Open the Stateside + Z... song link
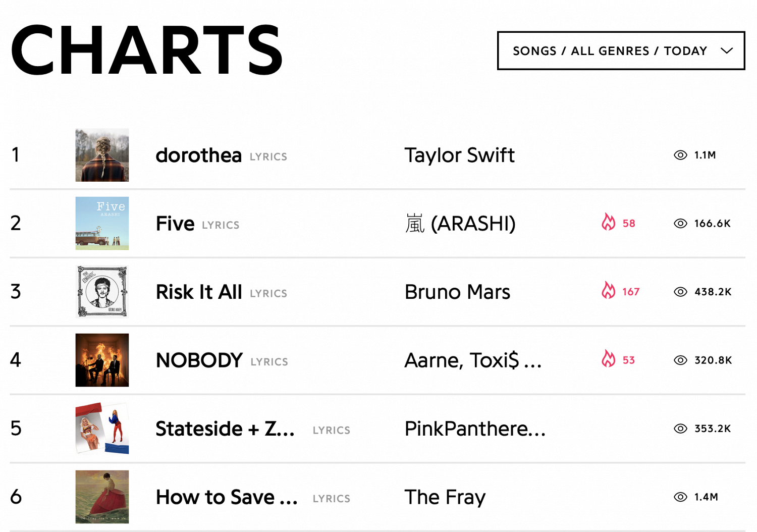The image size is (757, 532). pos(225,429)
